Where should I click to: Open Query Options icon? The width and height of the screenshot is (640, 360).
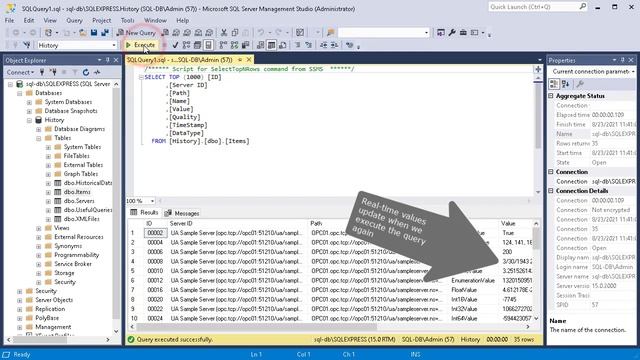198,45
